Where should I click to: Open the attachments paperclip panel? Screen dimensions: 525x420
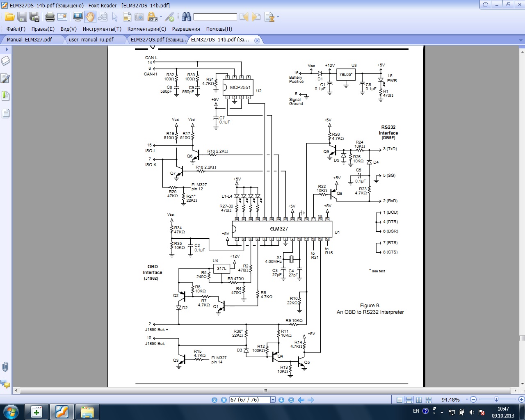5,366
